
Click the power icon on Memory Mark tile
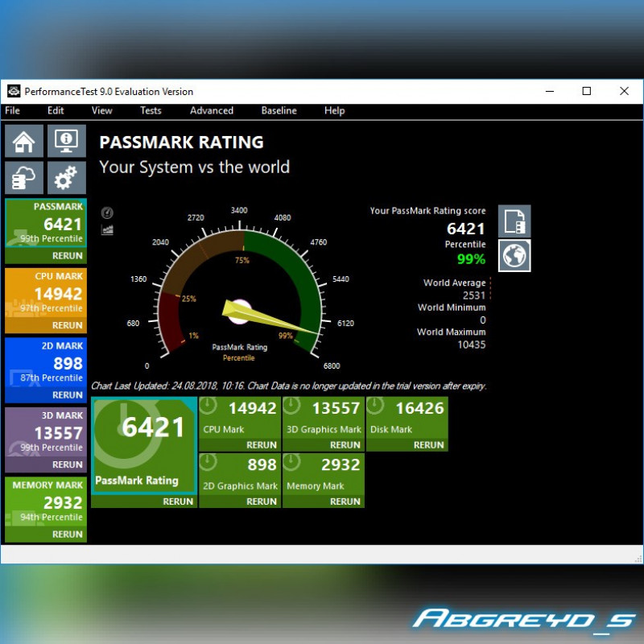click(x=291, y=462)
